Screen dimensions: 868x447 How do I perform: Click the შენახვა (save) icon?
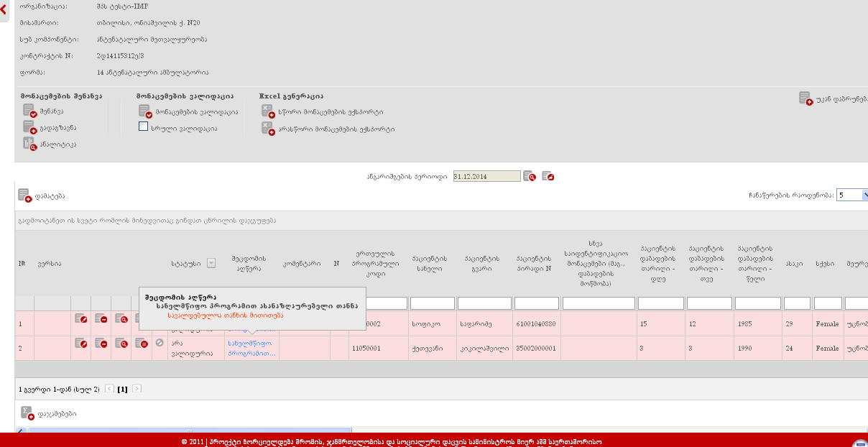pos(29,111)
